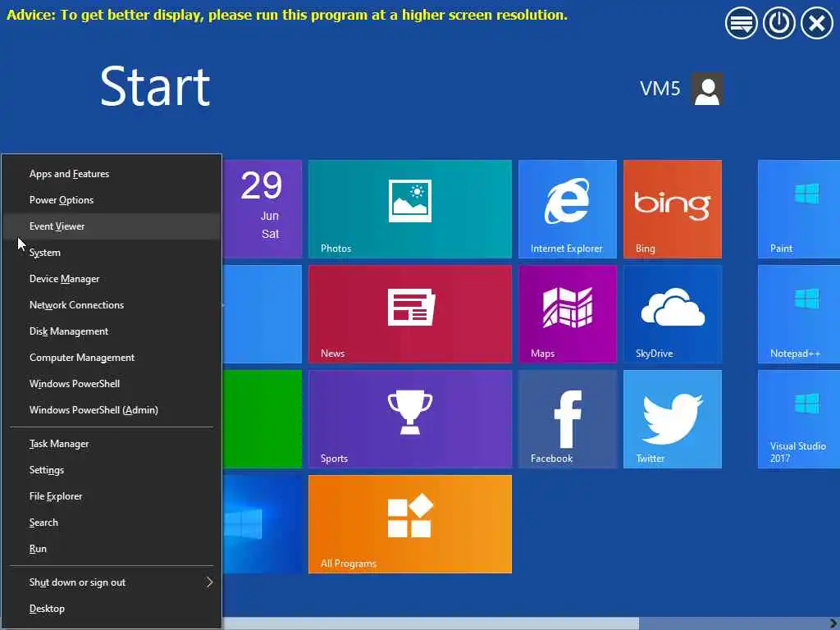Image resolution: width=840 pixels, height=630 pixels.
Task: Open the Bing tile
Action: pos(673,209)
